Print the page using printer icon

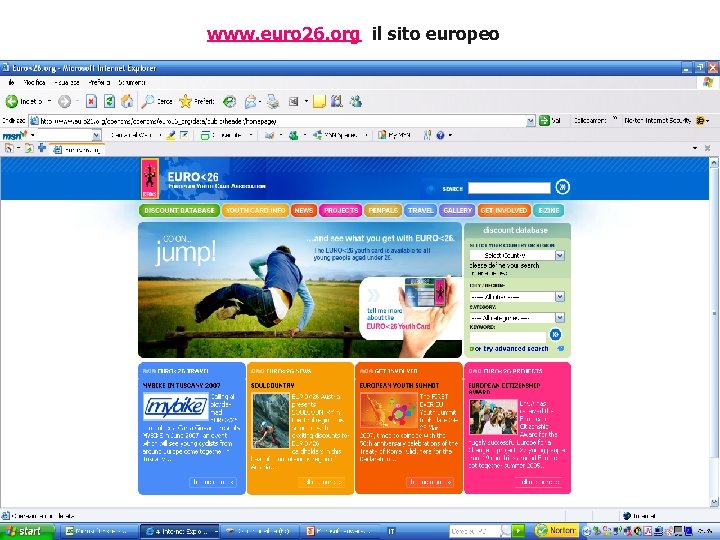click(x=273, y=101)
